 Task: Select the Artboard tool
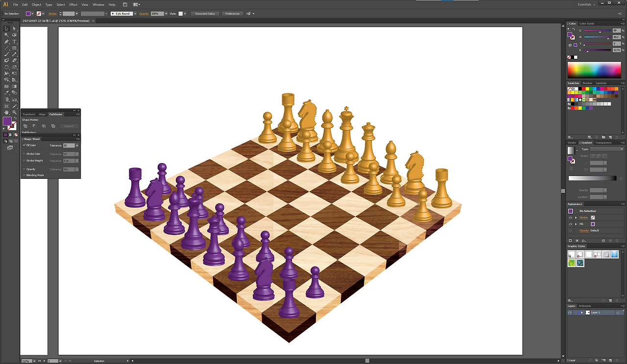(7, 106)
